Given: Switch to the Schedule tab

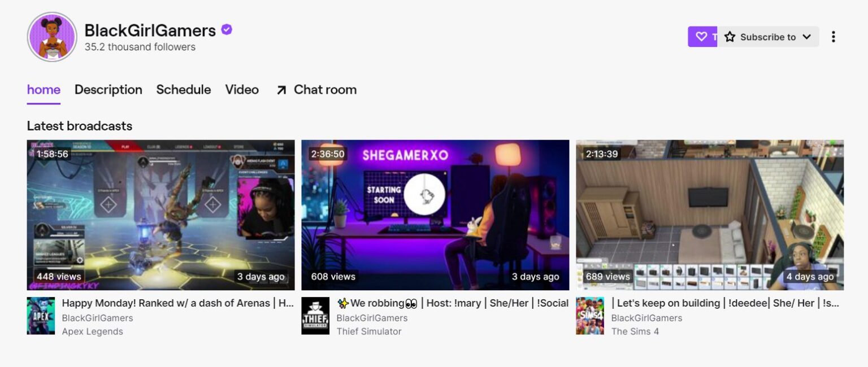Looking at the screenshot, I should click(x=183, y=89).
